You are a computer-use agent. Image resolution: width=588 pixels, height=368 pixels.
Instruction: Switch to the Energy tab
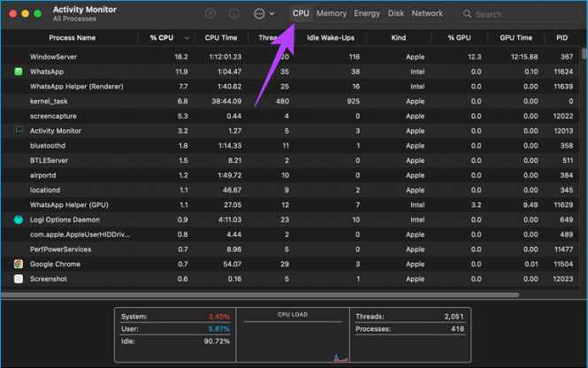[367, 13]
